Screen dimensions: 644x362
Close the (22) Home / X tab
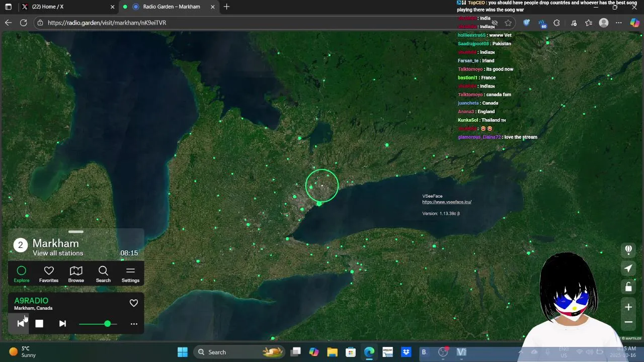[x=113, y=7]
